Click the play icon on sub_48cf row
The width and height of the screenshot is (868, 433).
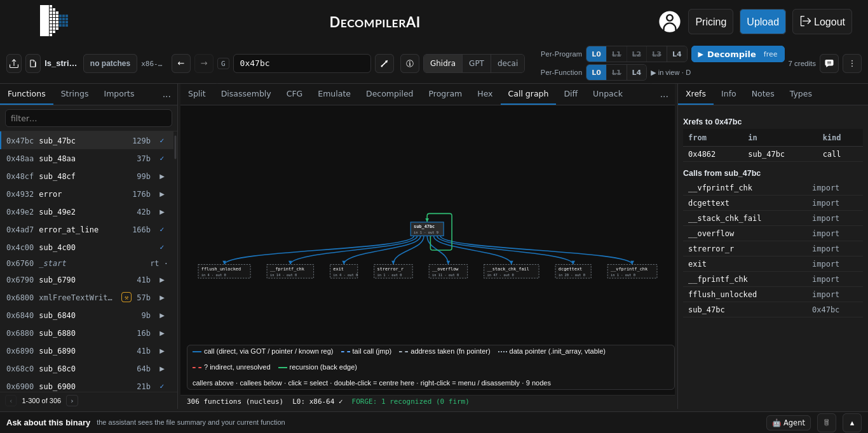pyautogui.click(x=162, y=177)
